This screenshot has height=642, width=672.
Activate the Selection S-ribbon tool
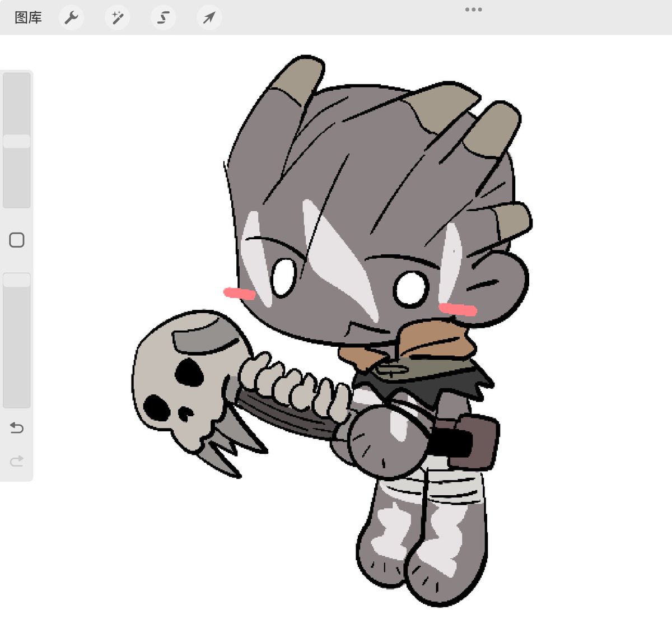[164, 18]
